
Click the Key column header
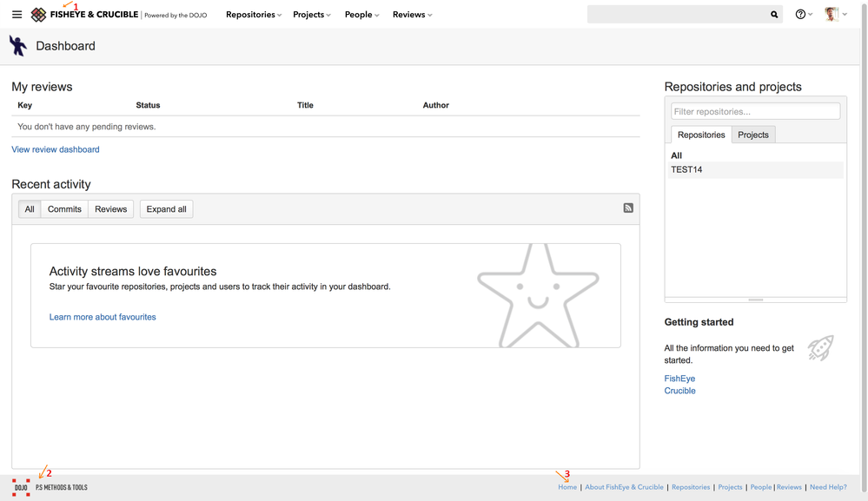click(25, 105)
